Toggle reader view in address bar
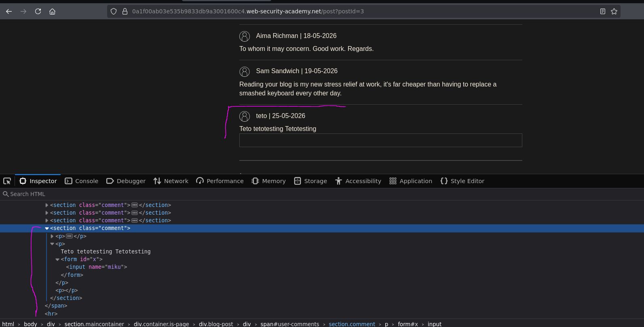The height and width of the screenshot is (327, 644). (603, 11)
